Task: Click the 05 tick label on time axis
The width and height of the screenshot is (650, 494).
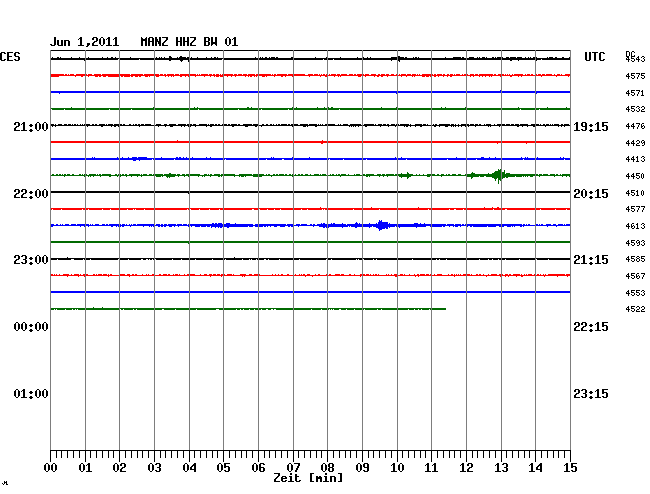Action: click(x=223, y=468)
